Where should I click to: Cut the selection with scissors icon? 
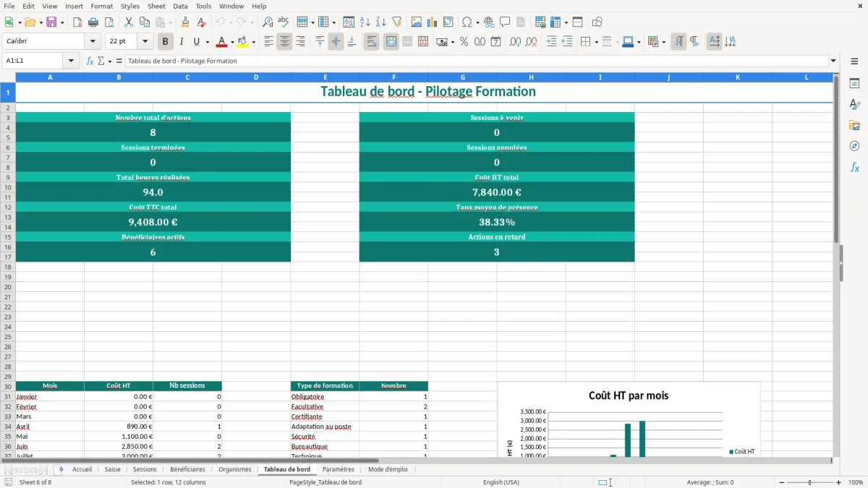click(x=129, y=22)
